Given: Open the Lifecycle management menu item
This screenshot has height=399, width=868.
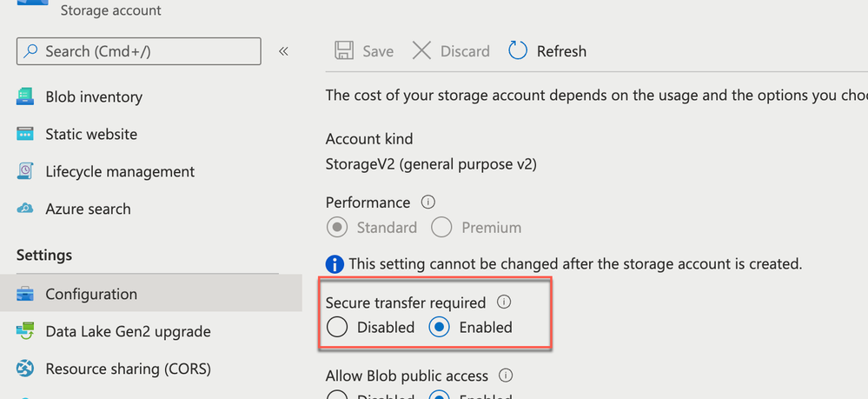Looking at the screenshot, I should (x=120, y=172).
